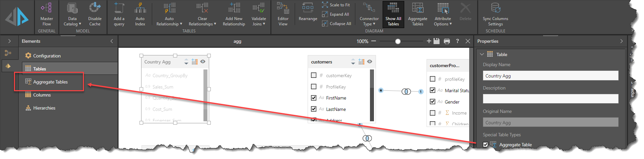Uncheck the FirstName column checkbox

pos(314,98)
